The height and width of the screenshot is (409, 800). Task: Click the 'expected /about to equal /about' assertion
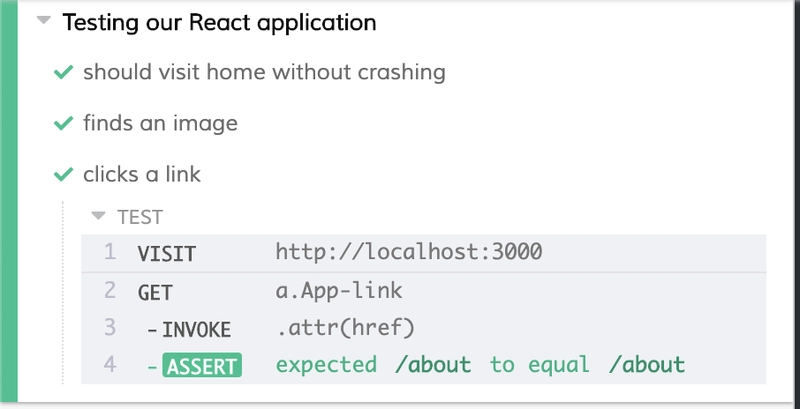click(480, 366)
